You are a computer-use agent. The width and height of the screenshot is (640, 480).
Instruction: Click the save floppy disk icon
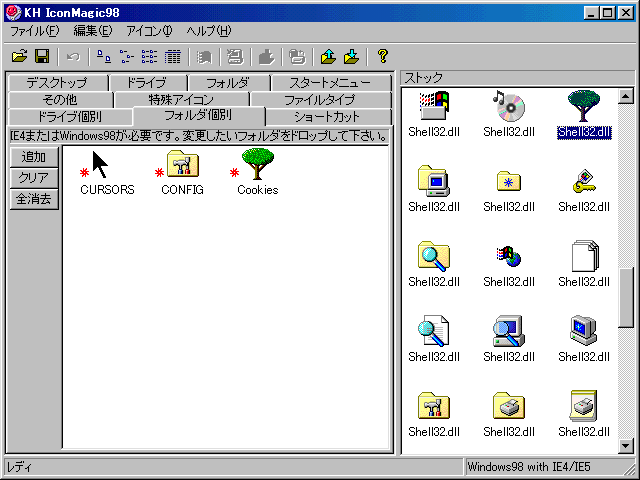[x=42, y=56]
